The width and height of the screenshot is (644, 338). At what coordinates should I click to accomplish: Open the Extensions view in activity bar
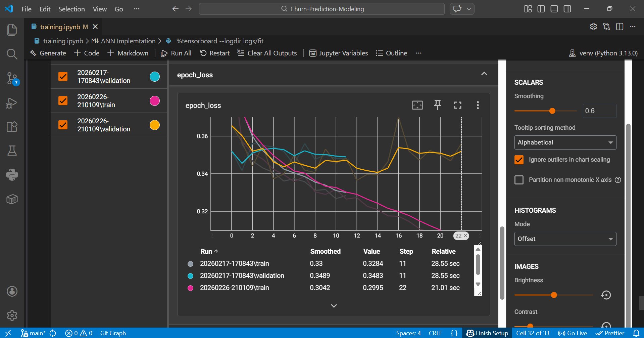pos(12,127)
